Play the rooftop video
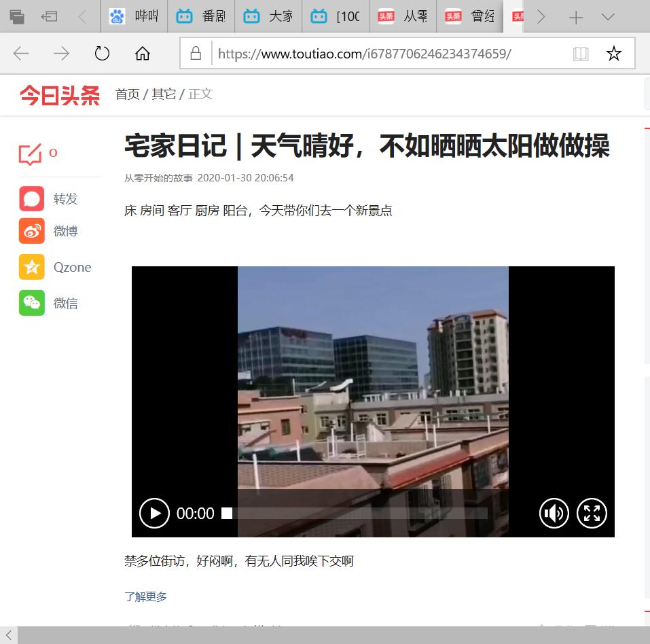Screen dimensions: 650x644 coord(154,513)
